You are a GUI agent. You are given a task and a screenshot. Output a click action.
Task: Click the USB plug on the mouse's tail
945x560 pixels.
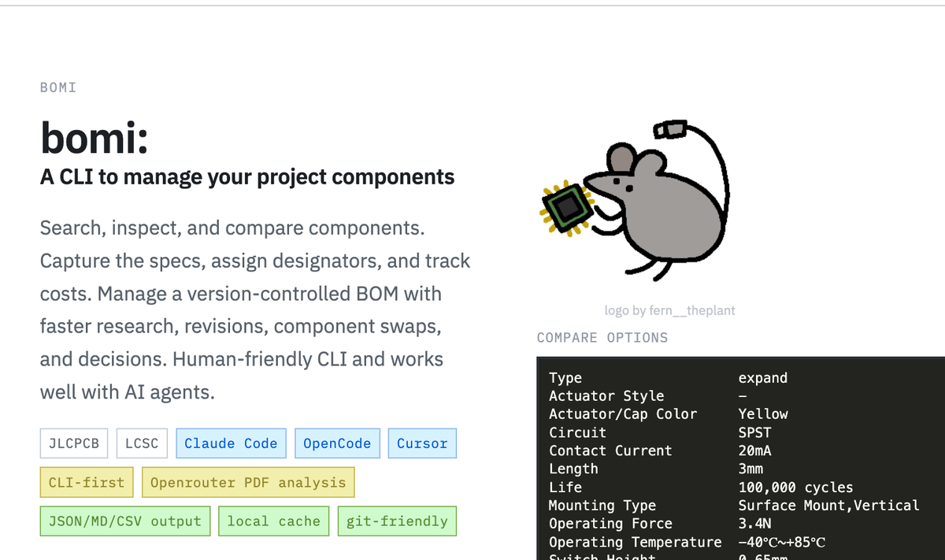[x=671, y=128]
